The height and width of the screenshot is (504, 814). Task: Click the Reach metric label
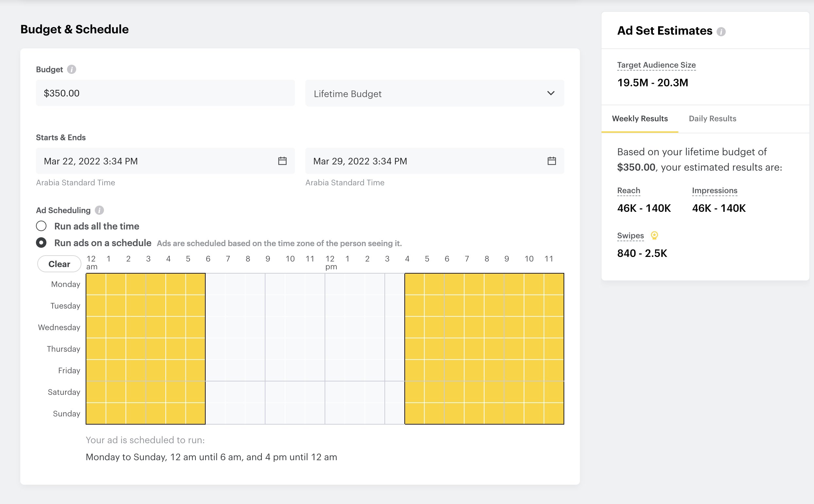(x=629, y=191)
